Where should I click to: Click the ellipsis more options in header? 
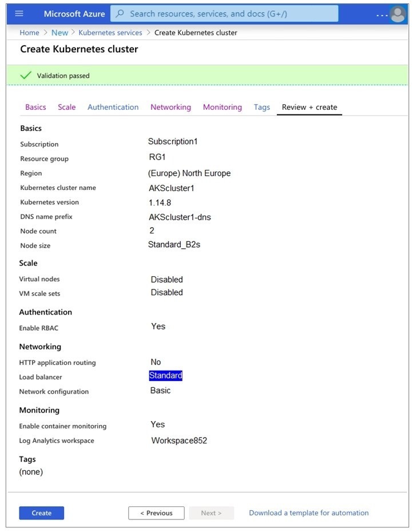pos(382,15)
